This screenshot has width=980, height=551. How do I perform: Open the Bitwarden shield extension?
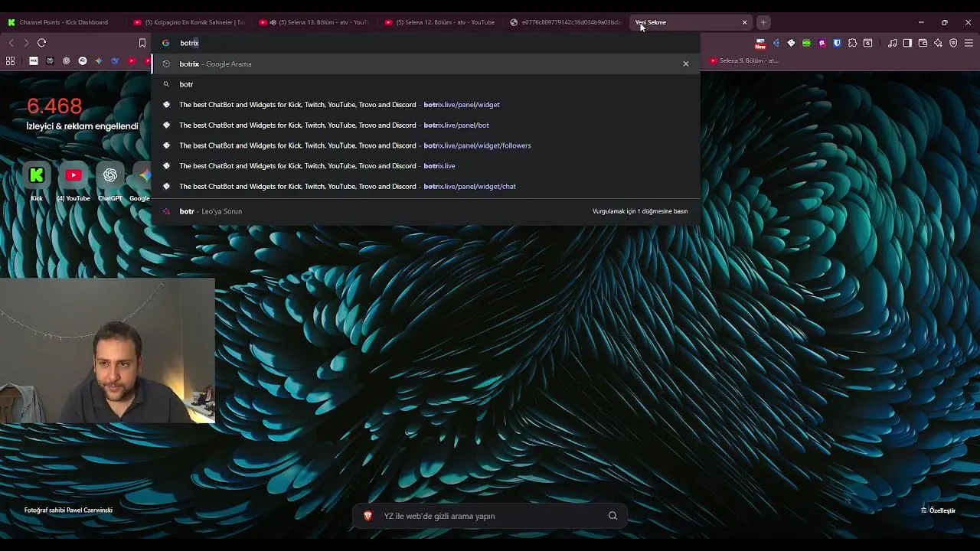(x=837, y=43)
